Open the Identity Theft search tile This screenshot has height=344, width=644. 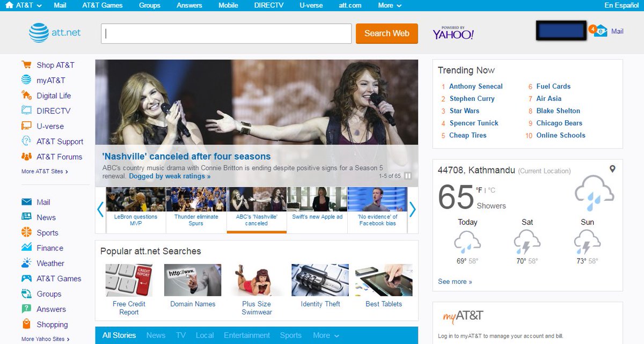tap(320, 286)
